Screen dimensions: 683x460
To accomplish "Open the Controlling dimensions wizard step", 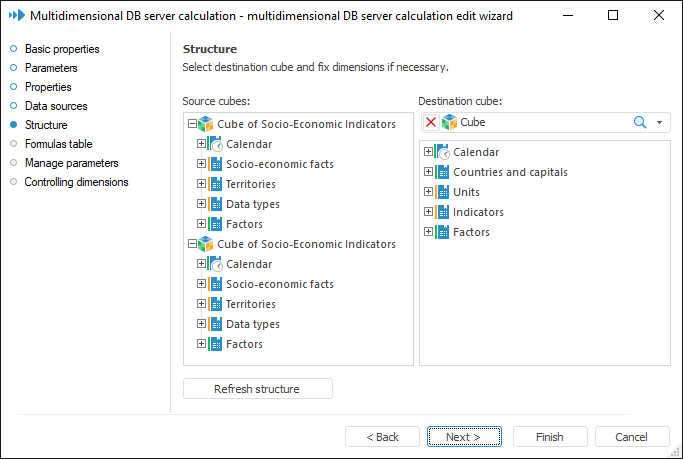I will pos(76,182).
